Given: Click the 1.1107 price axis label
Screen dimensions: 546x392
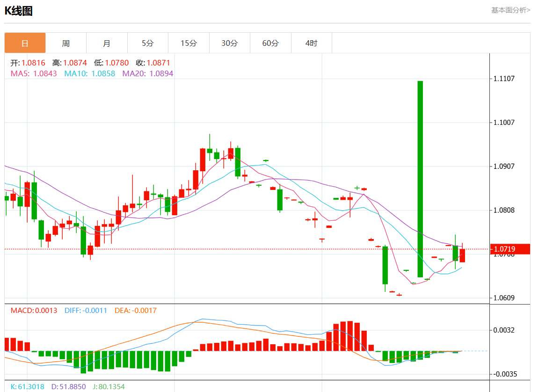Looking at the screenshot, I should click(x=504, y=79).
